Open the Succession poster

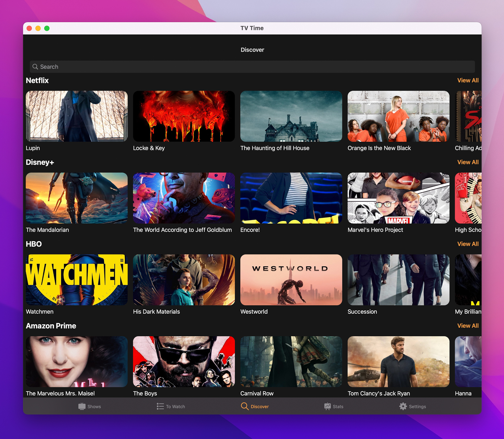[x=398, y=280]
